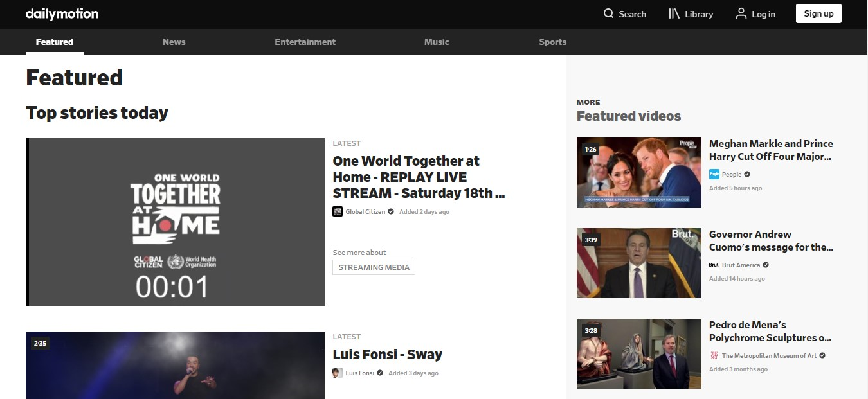868x399 pixels.
Task: Open the Library shelf icon
Action: tap(674, 13)
